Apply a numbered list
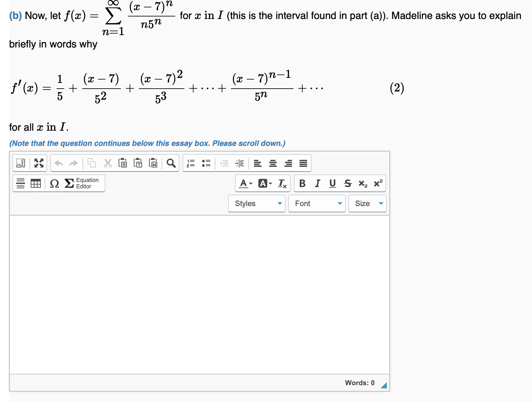 pyautogui.click(x=191, y=163)
